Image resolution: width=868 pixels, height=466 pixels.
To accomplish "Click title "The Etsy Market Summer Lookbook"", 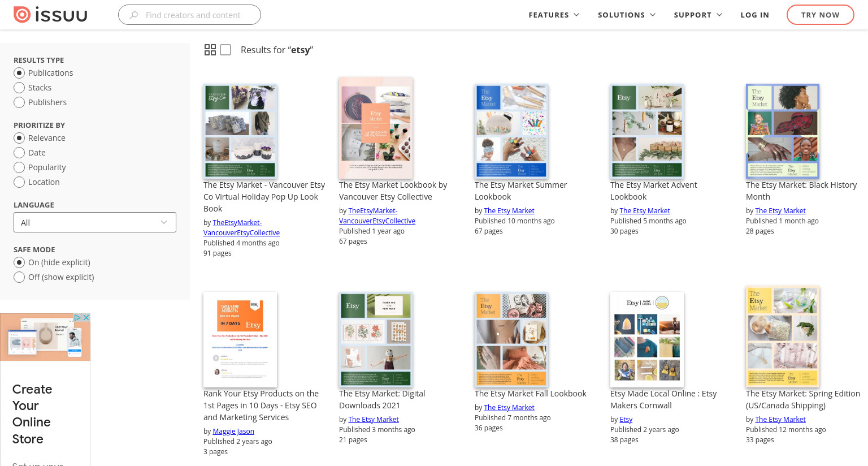I will click(520, 191).
